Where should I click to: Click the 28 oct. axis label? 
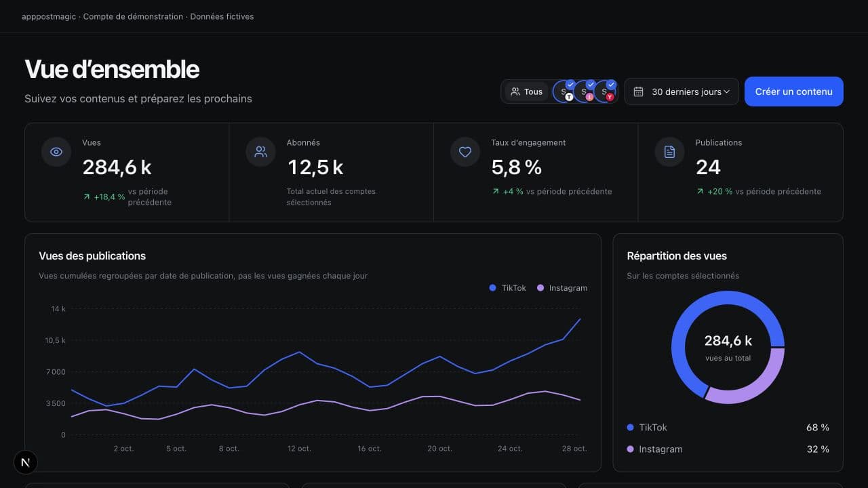[x=574, y=449]
